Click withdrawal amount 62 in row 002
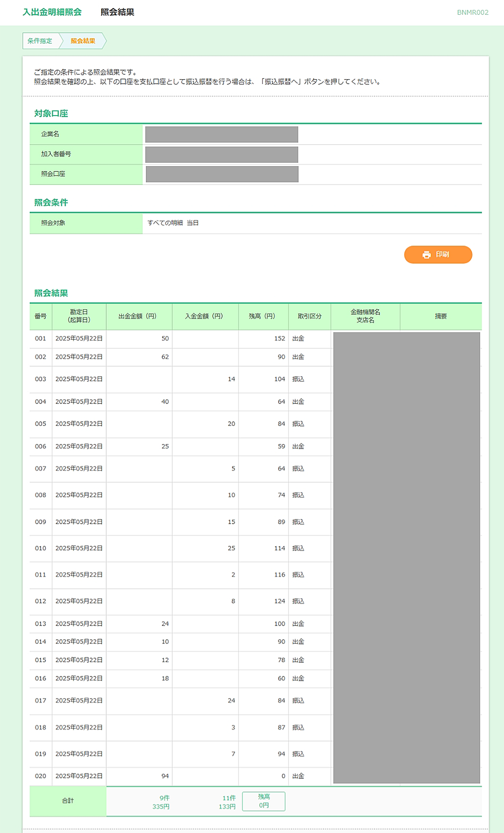504x833 pixels. [165, 357]
